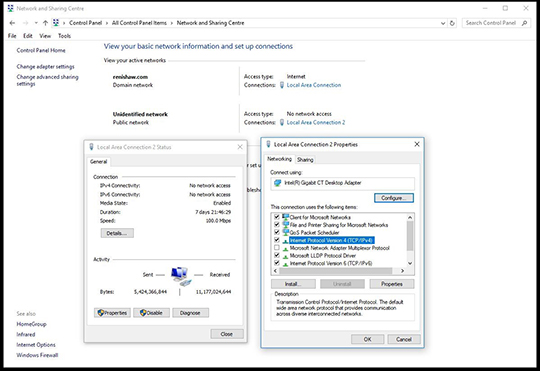Click the Configure button

pyautogui.click(x=394, y=198)
